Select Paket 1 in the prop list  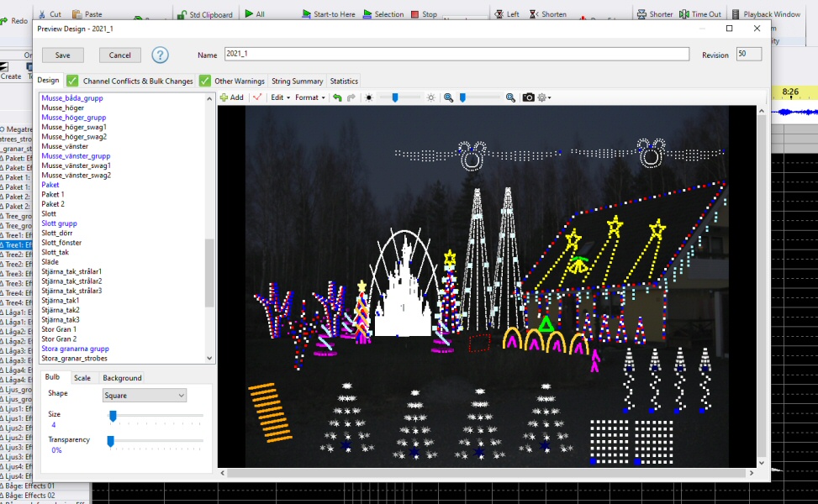[53, 194]
